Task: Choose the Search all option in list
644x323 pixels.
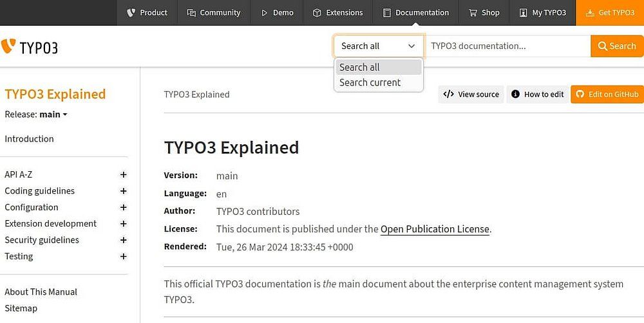Action: pos(360,68)
